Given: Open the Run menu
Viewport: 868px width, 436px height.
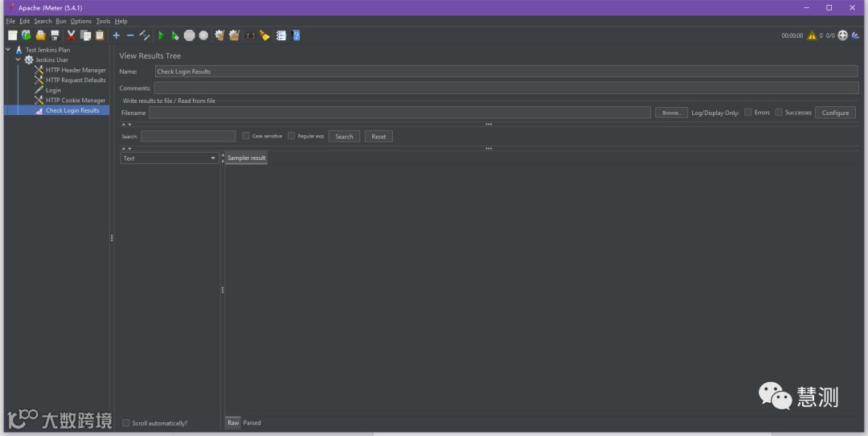Looking at the screenshot, I should coord(61,21).
